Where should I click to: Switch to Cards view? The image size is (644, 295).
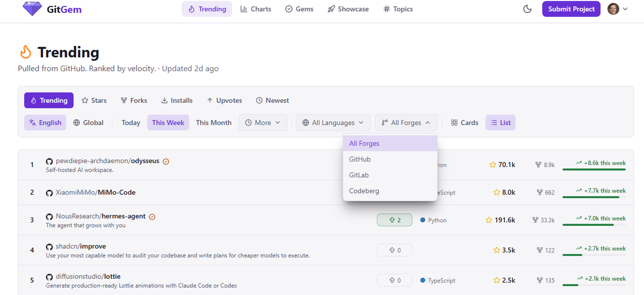465,123
